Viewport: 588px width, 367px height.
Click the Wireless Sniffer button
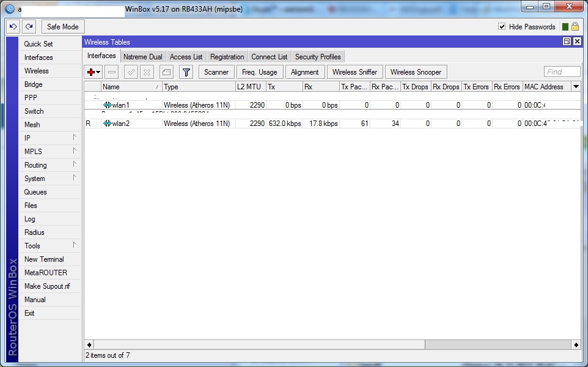click(x=355, y=72)
